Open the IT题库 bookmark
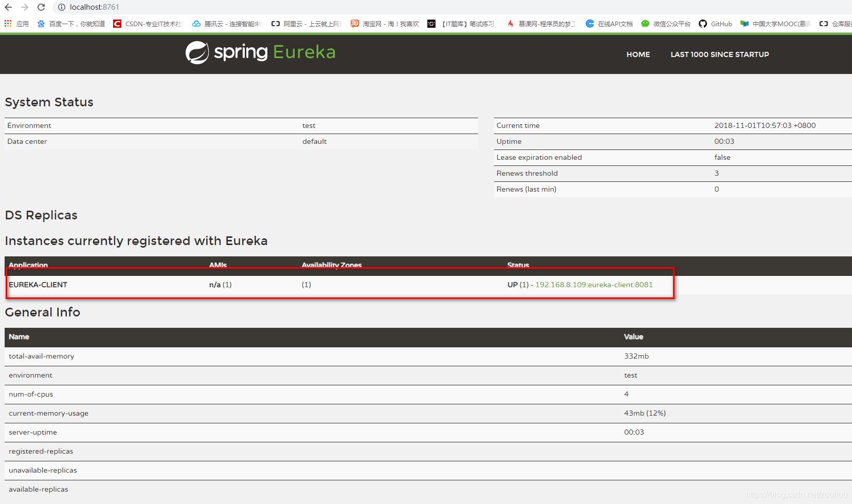852x504 pixels. [462, 24]
